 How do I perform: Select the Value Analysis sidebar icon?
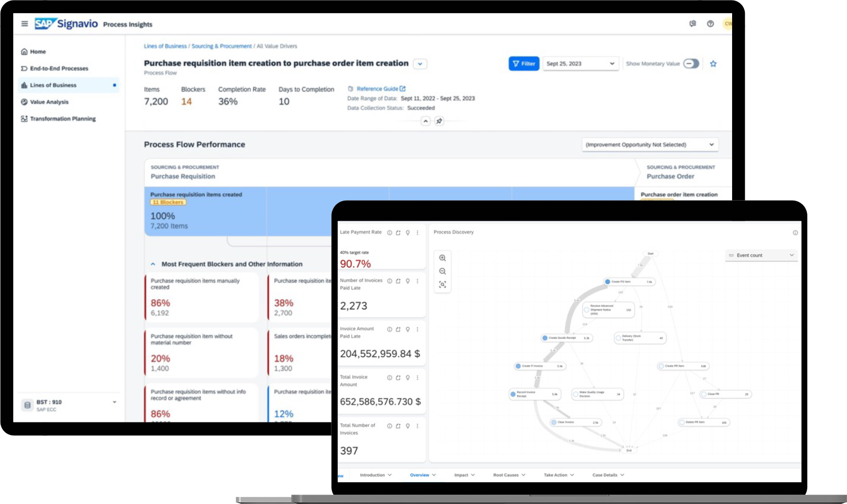[24, 102]
